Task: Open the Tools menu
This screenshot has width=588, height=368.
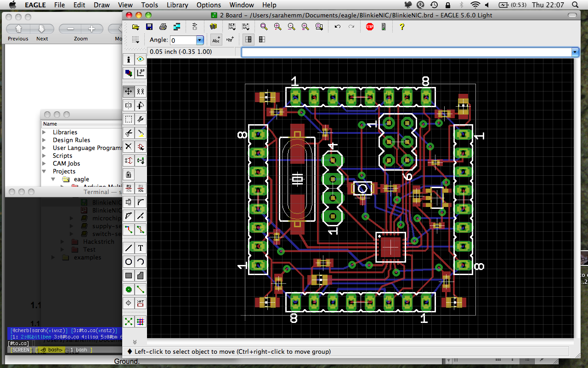Action: click(149, 5)
